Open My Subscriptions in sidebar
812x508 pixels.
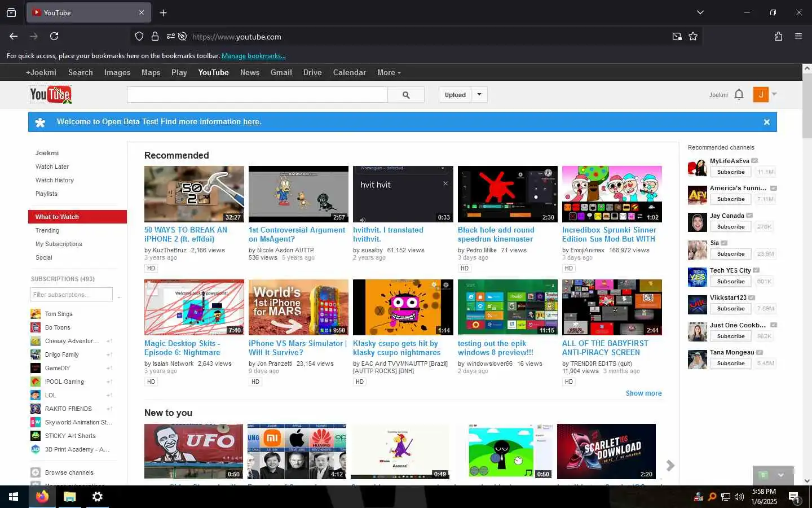click(59, 244)
